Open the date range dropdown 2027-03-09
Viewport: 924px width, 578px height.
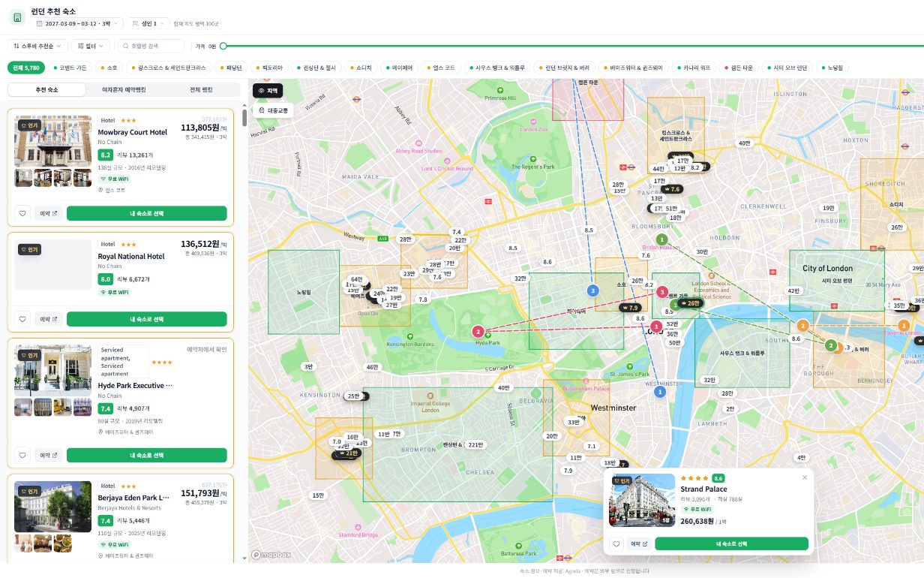click(76, 23)
